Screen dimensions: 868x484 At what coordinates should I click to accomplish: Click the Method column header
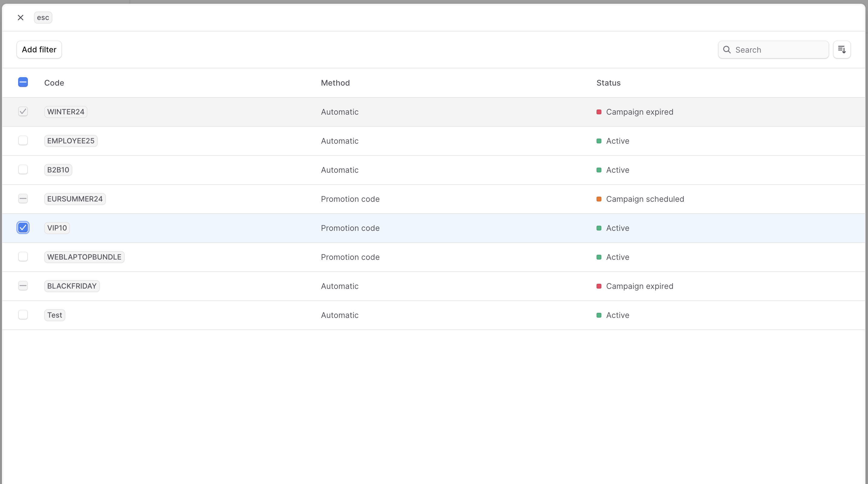point(335,83)
